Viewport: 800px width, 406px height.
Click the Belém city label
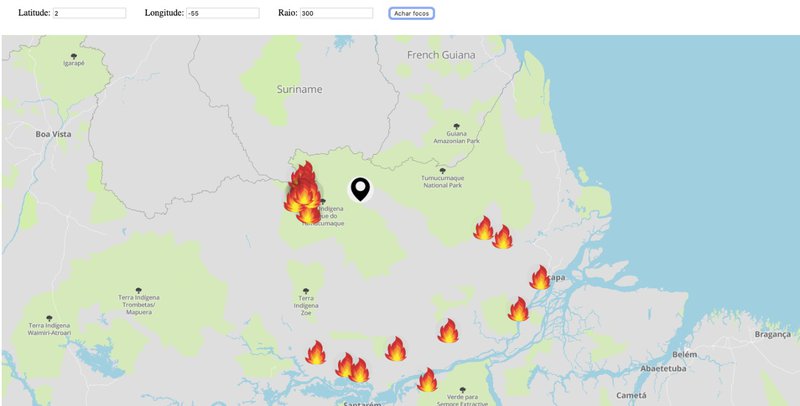(685, 354)
